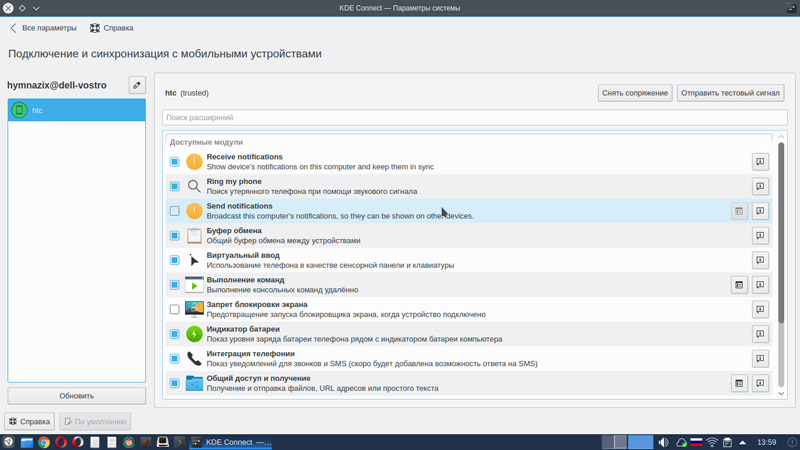The height and width of the screenshot is (450, 800).
Task: Open the Wi-Fi network tray icon
Action: point(712,442)
